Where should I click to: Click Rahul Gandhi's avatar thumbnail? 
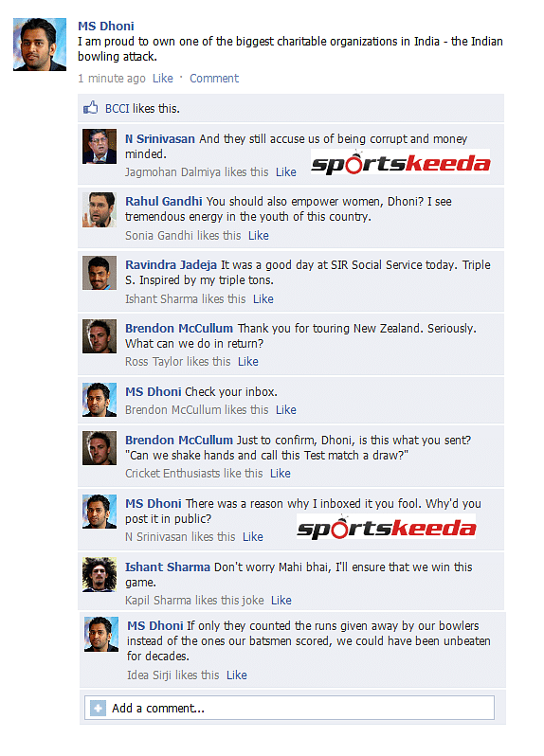(x=100, y=209)
